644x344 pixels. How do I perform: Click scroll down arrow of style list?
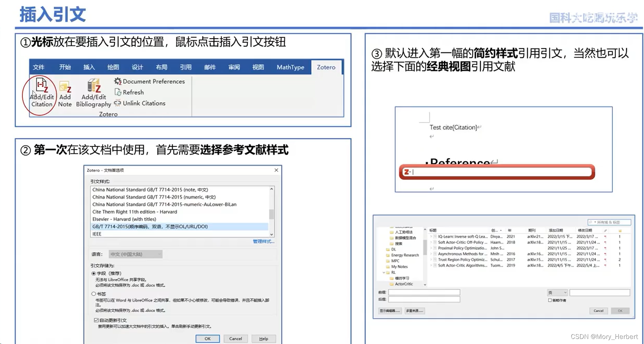(x=271, y=235)
